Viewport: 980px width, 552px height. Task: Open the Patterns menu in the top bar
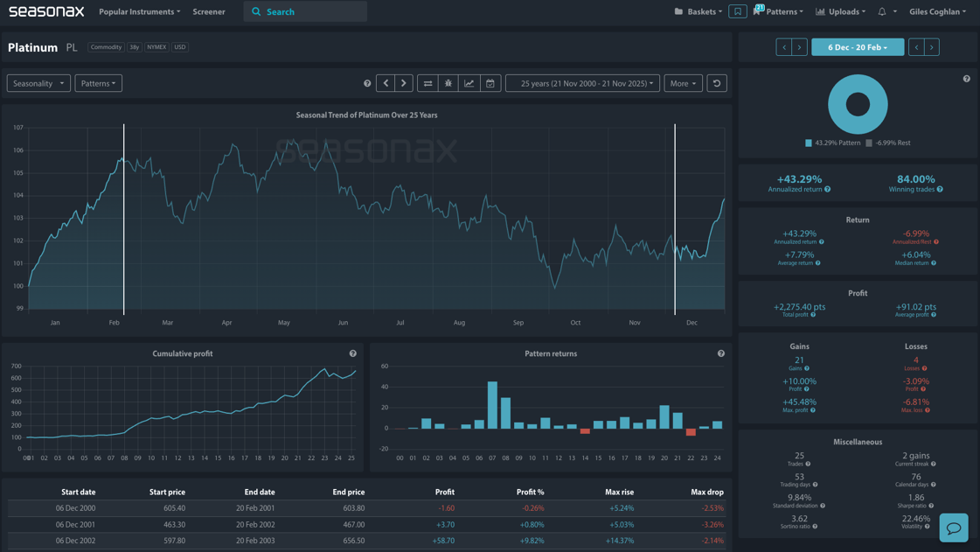pyautogui.click(x=782, y=11)
